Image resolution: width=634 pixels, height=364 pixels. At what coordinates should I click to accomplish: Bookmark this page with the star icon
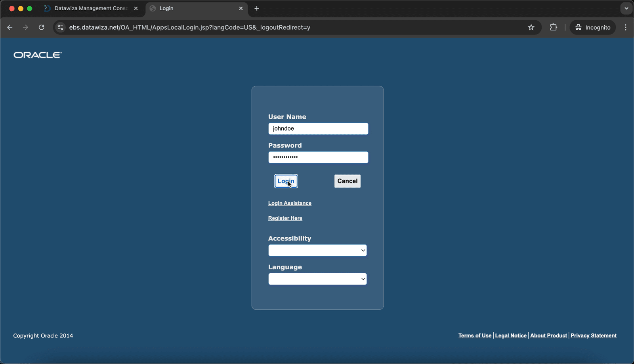[x=531, y=27]
